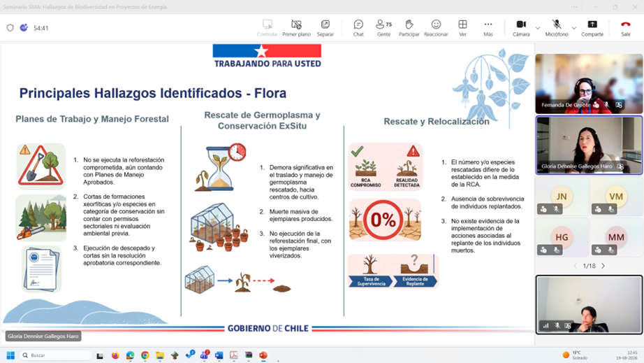The height and width of the screenshot is (363, 644).
Task: Select Fernanda De Groote video tile
Action: (589, 83)
